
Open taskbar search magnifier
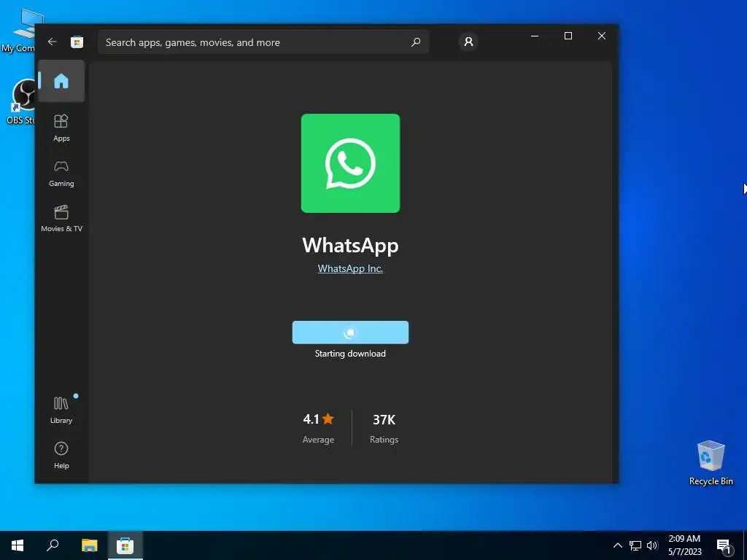(x=53, y=545)
